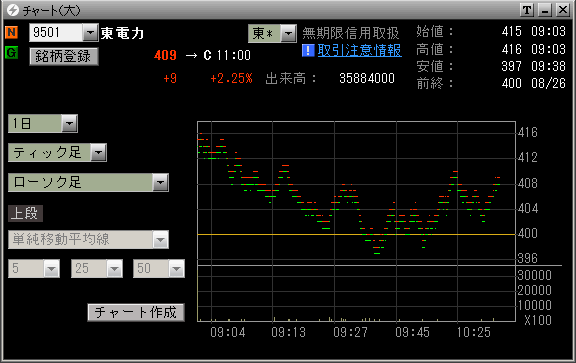The image size is (576, 363).
Task: Minimize the chart window
Action: [545, 10]
